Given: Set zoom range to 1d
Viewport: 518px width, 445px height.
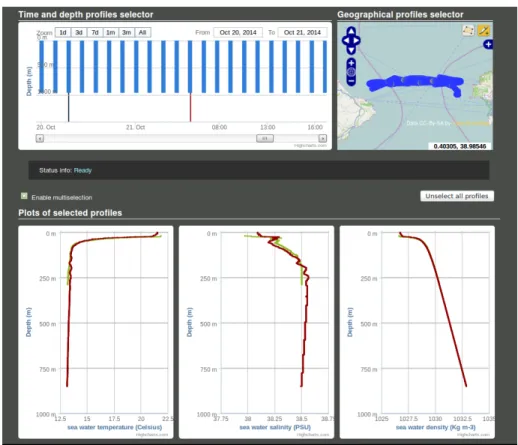Looking at the screenshot, I should coord(63,32).
